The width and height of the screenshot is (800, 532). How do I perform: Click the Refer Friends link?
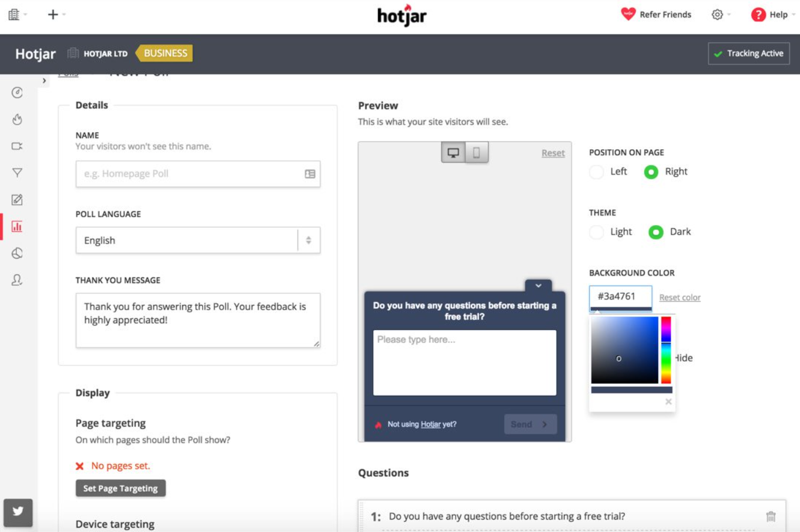pos(665,15)
